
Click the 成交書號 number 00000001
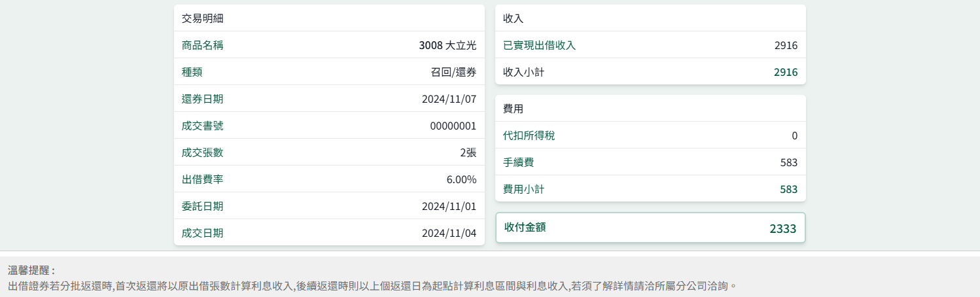453,126
